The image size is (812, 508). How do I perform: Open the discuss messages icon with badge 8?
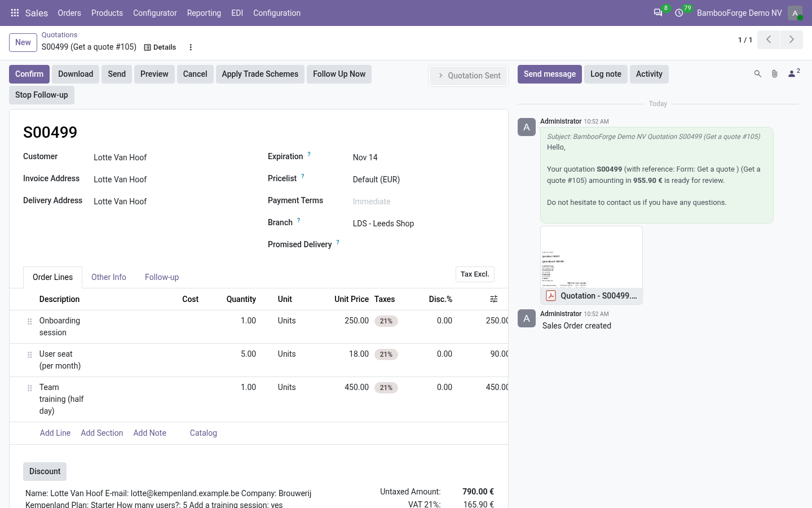[x=658, y=12]
